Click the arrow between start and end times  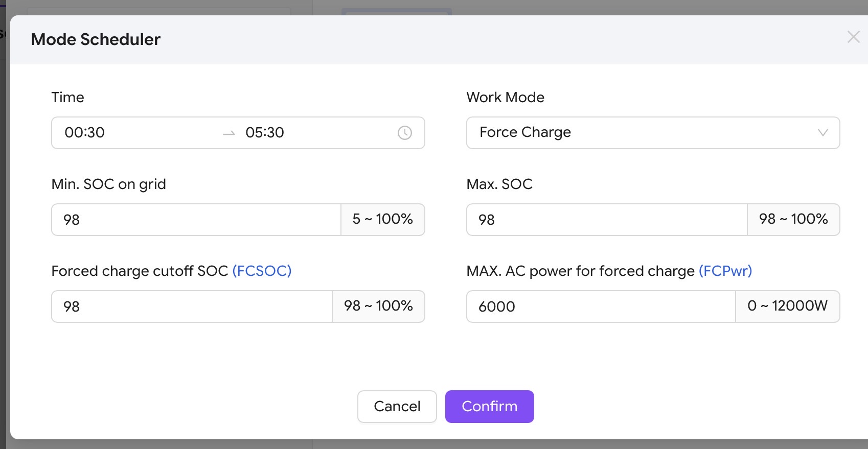point(229,133)
